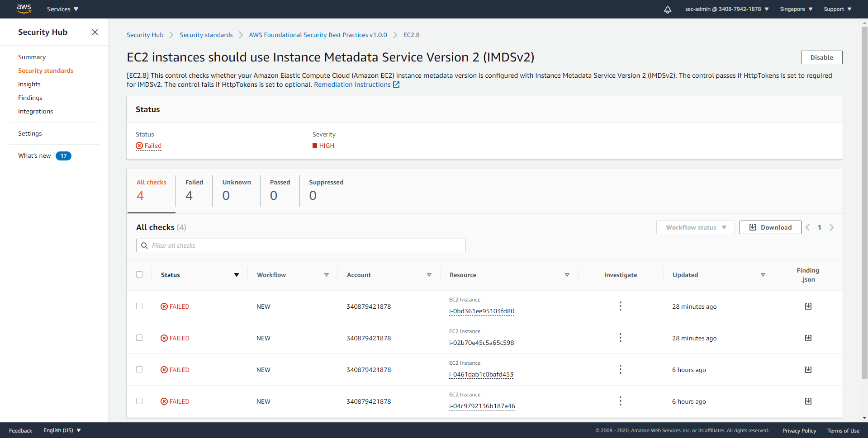Screen dimensions: 868x438
Task: Open the Support dropdown
Action: 838,9
